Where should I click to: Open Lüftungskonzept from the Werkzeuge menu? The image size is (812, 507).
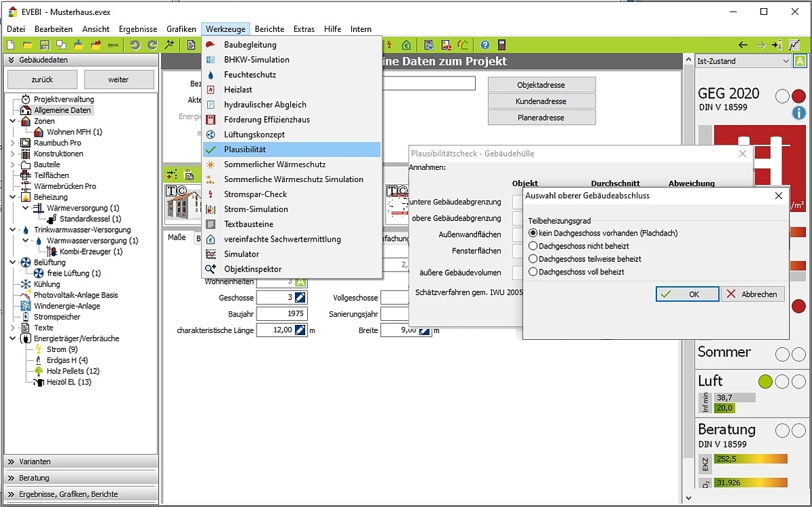point(292,135)
